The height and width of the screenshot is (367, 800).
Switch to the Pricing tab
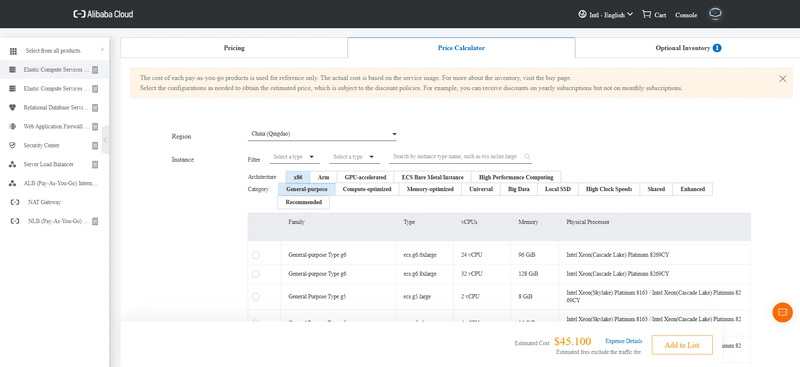click(234, 48)
